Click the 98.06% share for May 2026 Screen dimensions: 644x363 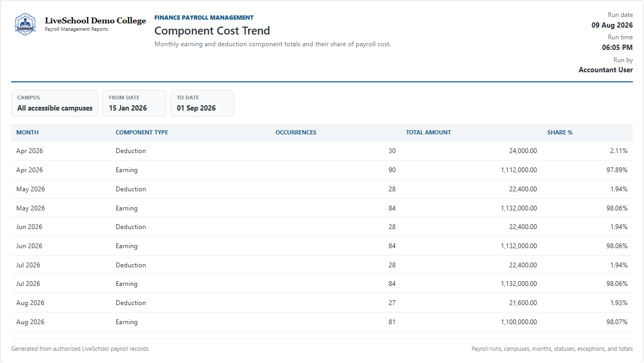click(617, 208)
